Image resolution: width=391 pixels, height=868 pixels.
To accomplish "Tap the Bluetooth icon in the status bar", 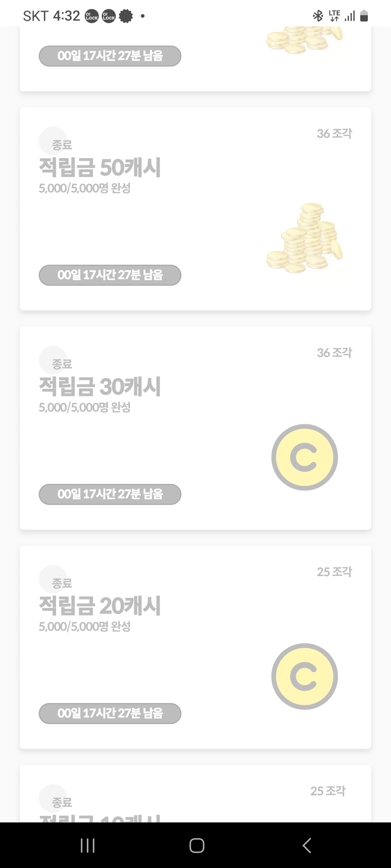I will pyautogui.click(x=318, y=16).
